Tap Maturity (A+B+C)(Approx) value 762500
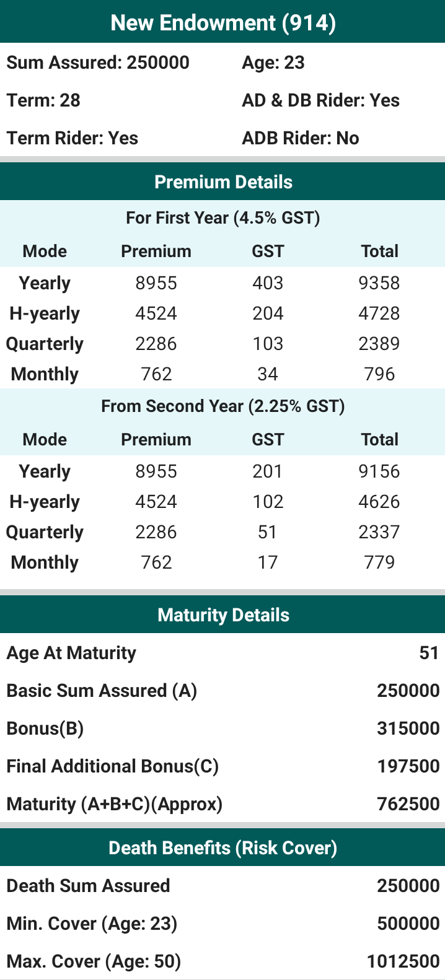The width and height of the screenshot is (445, 980). tap(408, 804)
